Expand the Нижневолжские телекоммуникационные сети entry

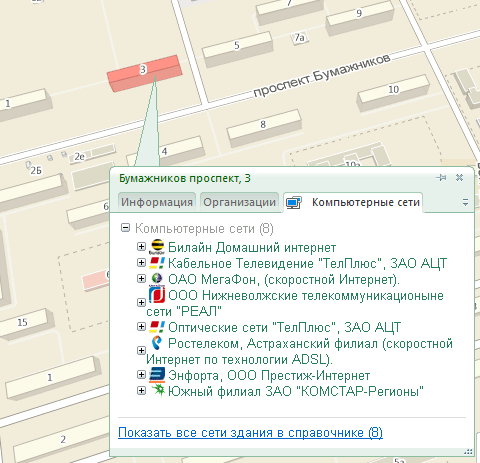(141, 302)
